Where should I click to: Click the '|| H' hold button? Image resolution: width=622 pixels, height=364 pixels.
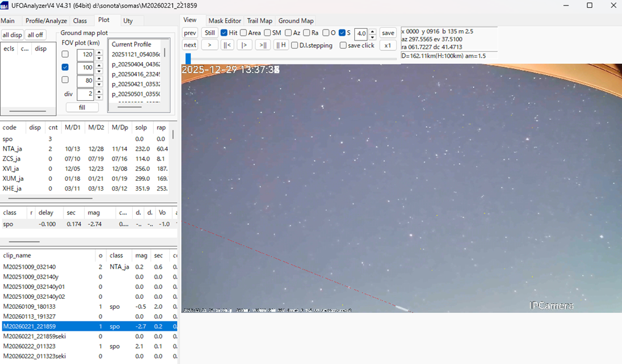pyautogui.click(x=281, y=45)
